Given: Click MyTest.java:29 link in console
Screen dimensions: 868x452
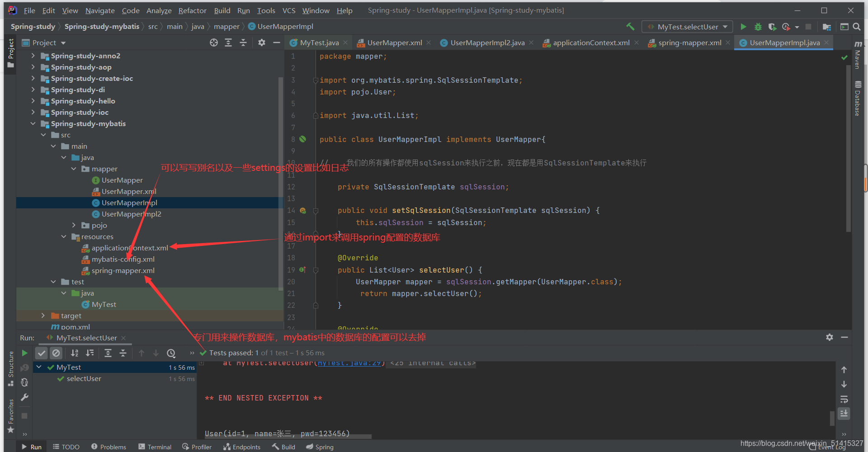Looking at the screenshot, I should coord(349,363).
